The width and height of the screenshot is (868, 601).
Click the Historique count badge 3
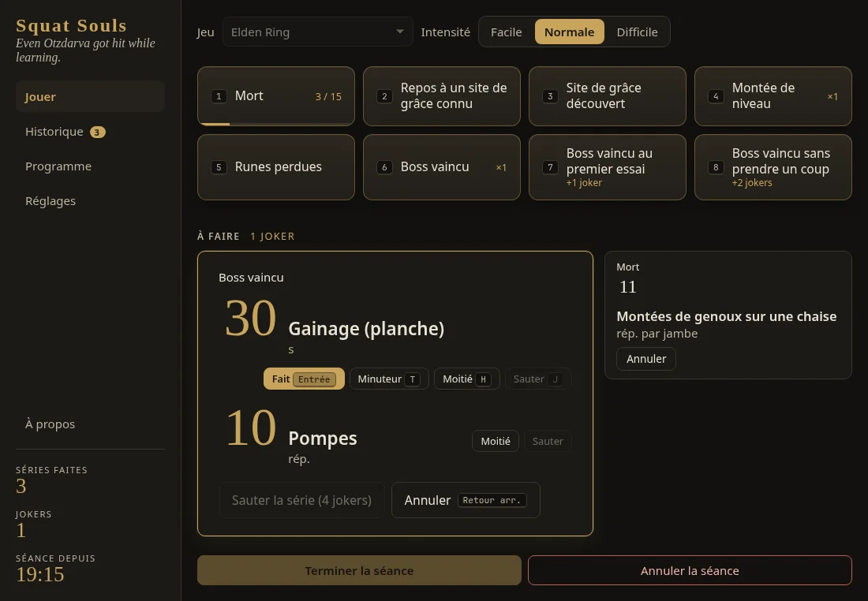[x=97, y=133]
